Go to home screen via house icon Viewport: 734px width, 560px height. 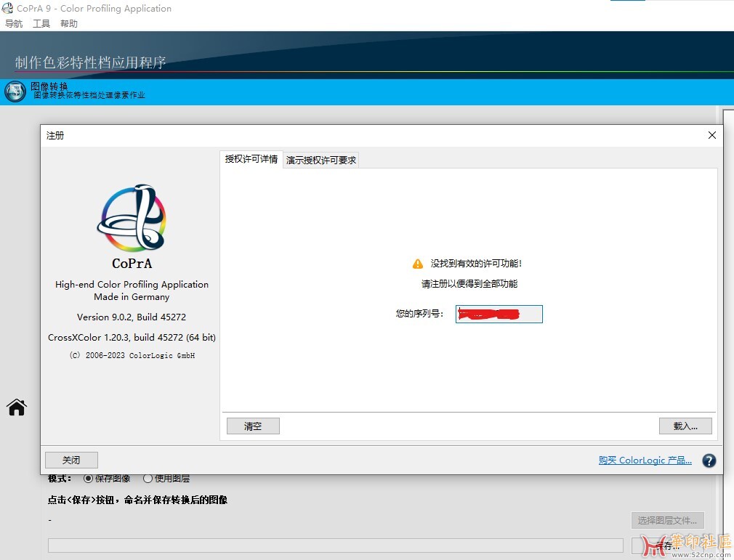pos(17,407)
